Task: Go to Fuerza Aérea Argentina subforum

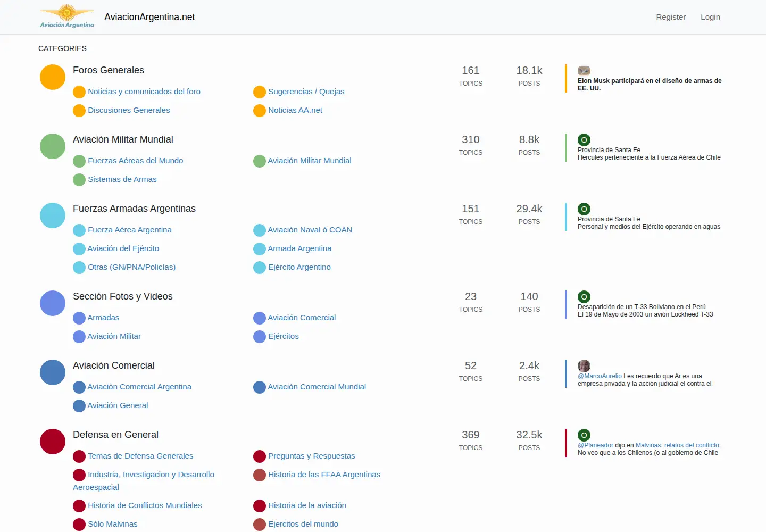Action: pos(130,230)
